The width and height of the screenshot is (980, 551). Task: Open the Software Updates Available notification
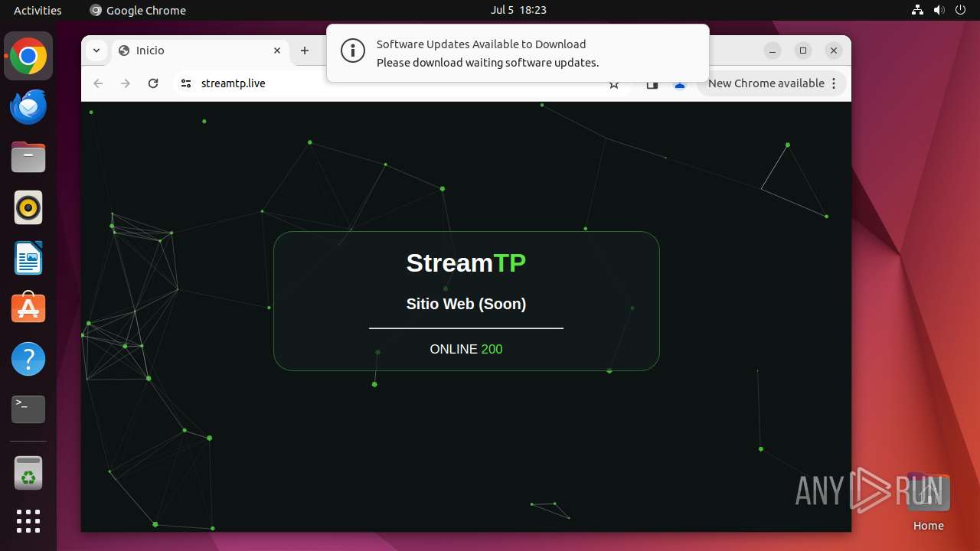tap(518, 53)
